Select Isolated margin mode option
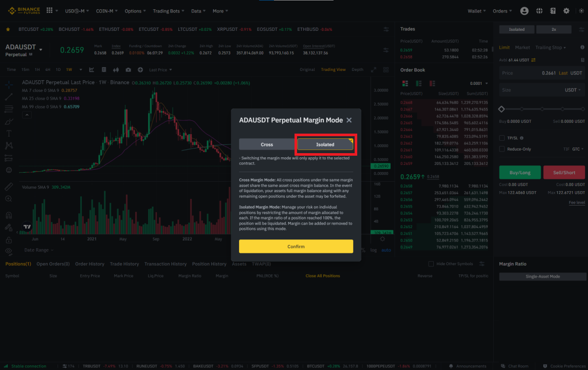The height and width of the screenshot is (370, 588). (325, 144)
